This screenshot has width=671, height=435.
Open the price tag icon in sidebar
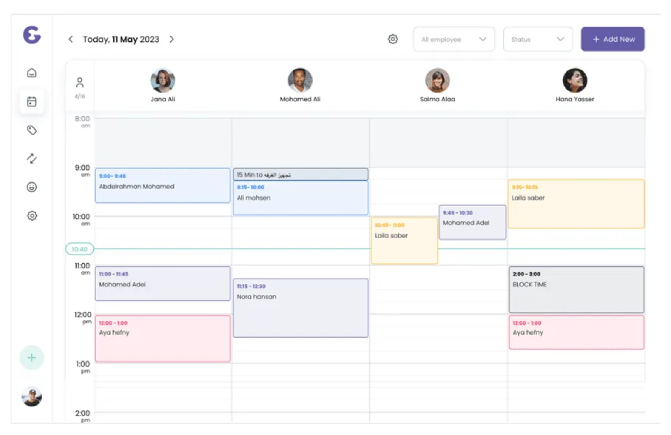[x=32, y=130]
